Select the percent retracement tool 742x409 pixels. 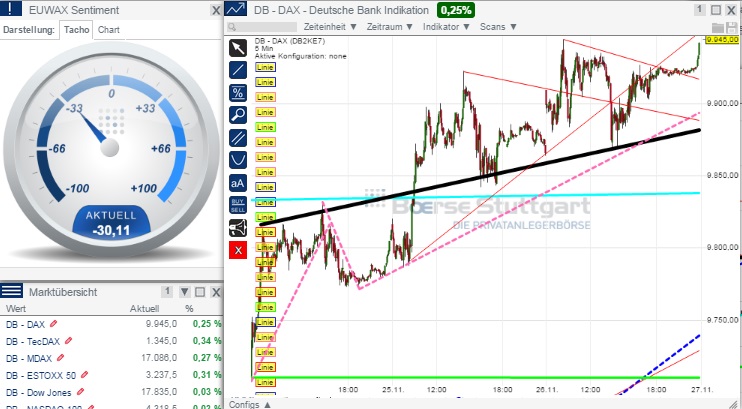tap(238, 93)
